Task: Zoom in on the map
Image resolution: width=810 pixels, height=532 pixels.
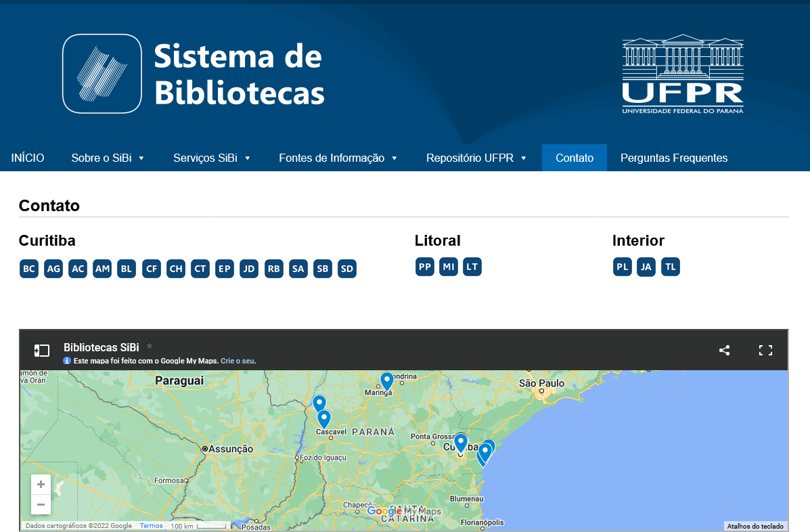Action: [x=41, y=485]
